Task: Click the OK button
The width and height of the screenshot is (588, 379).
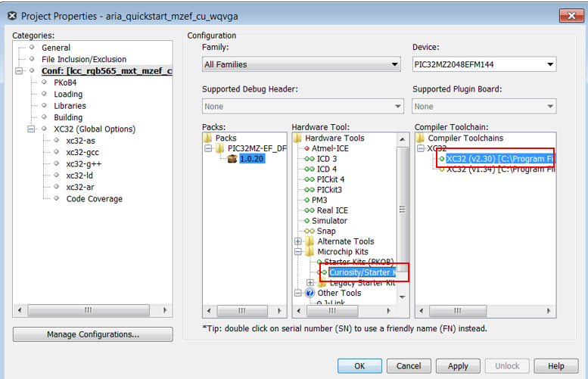Action: click(x=359, y=366)
